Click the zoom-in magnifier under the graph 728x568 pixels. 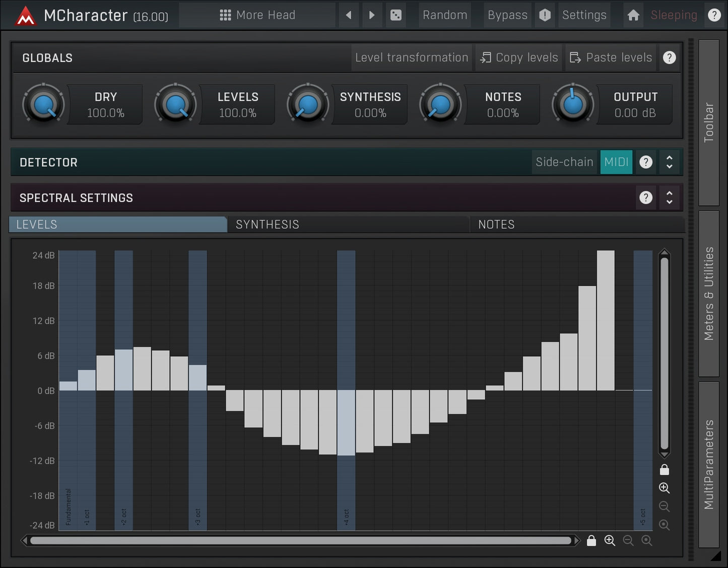click(x=610, y=540)
